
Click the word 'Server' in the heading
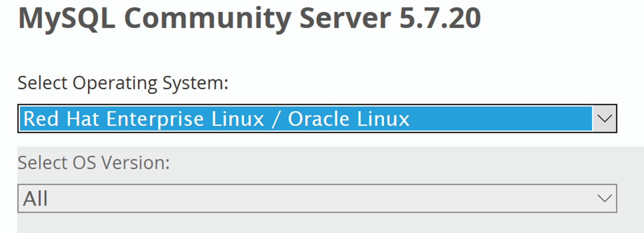pyautogui.click(x=345, y=18)
